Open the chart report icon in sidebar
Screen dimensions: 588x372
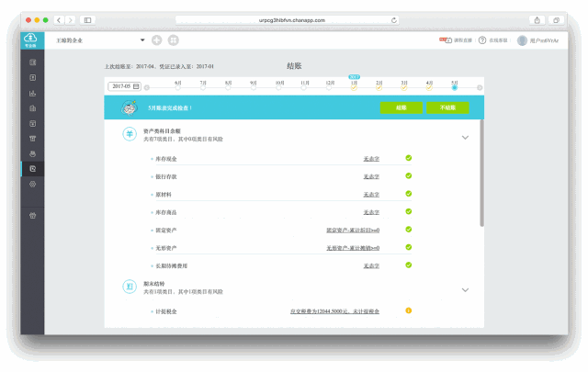[33, 93]
